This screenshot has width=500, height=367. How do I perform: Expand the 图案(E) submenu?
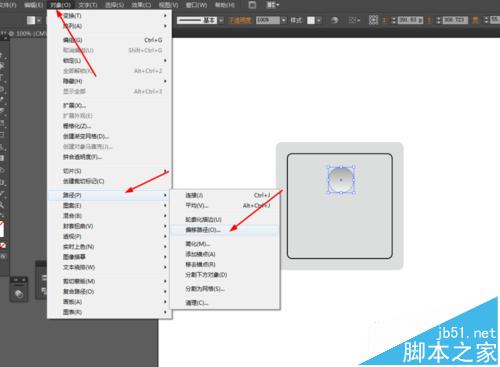(110, 206)
